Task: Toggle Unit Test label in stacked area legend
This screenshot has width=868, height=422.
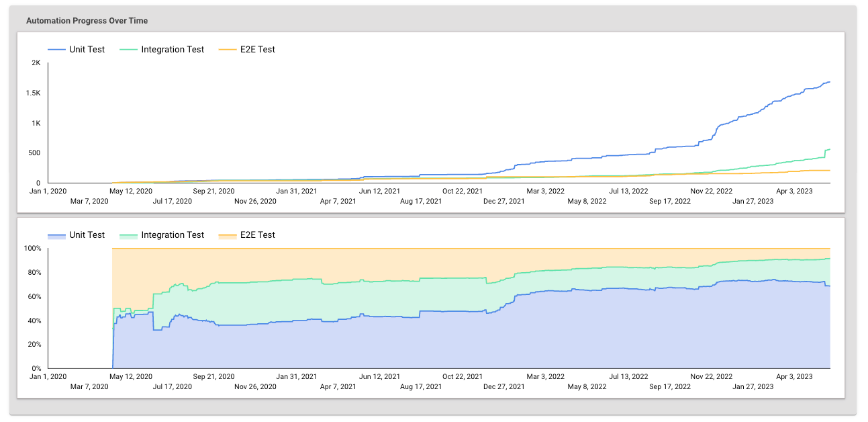Action: pyautogui.click(x=87, y=235)
